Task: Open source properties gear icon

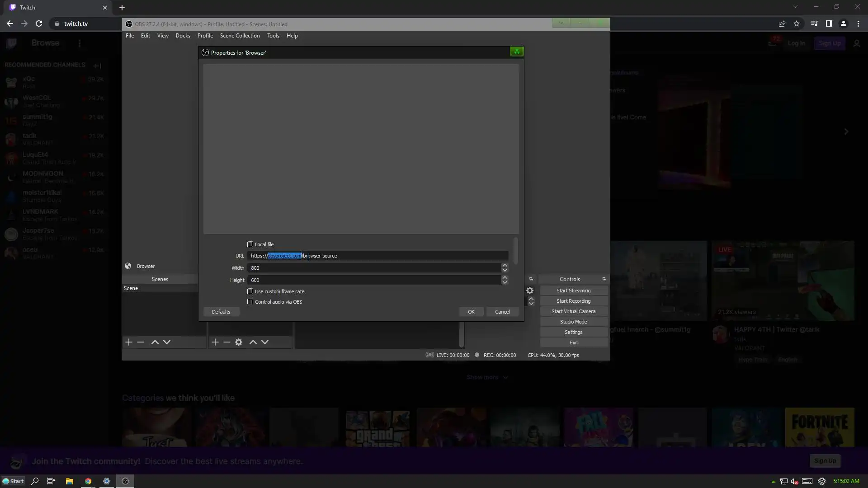Action: click(x=239, y=342)
